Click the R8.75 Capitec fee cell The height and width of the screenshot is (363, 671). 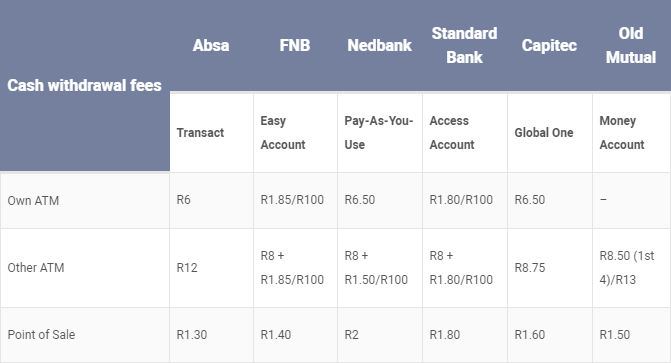[x=530, y=268]
